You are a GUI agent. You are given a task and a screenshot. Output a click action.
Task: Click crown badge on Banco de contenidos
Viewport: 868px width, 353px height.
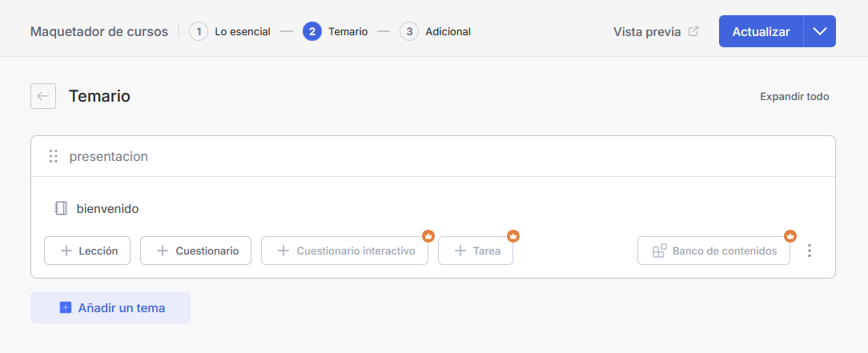click(790, 236)
